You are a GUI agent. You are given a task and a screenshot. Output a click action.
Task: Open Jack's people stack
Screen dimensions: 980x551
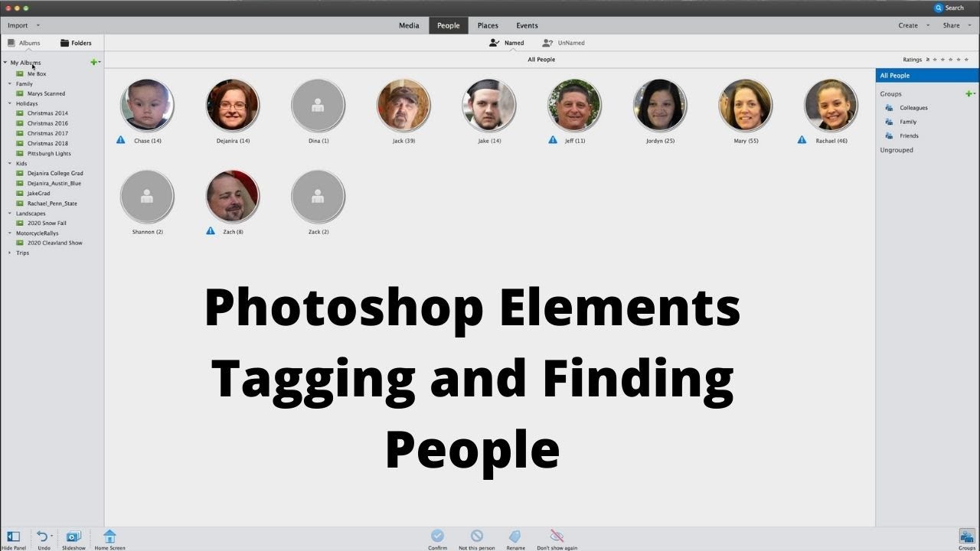tap(403, 106)
